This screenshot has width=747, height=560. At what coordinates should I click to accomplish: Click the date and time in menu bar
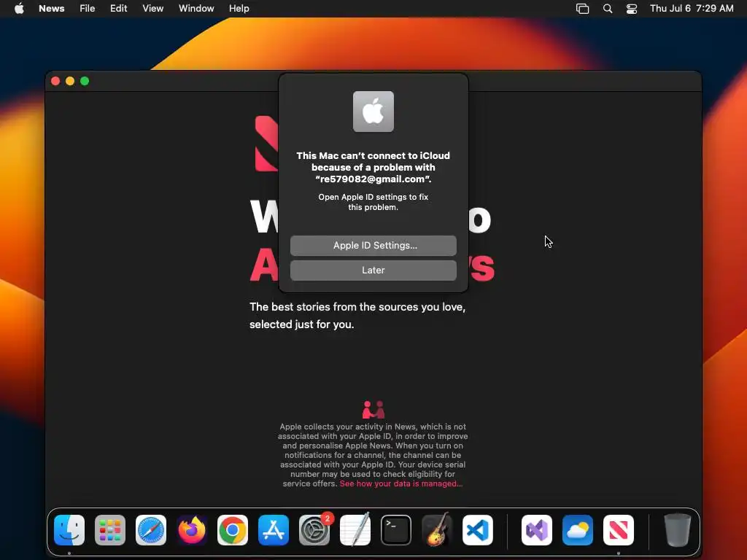(692, 8)
